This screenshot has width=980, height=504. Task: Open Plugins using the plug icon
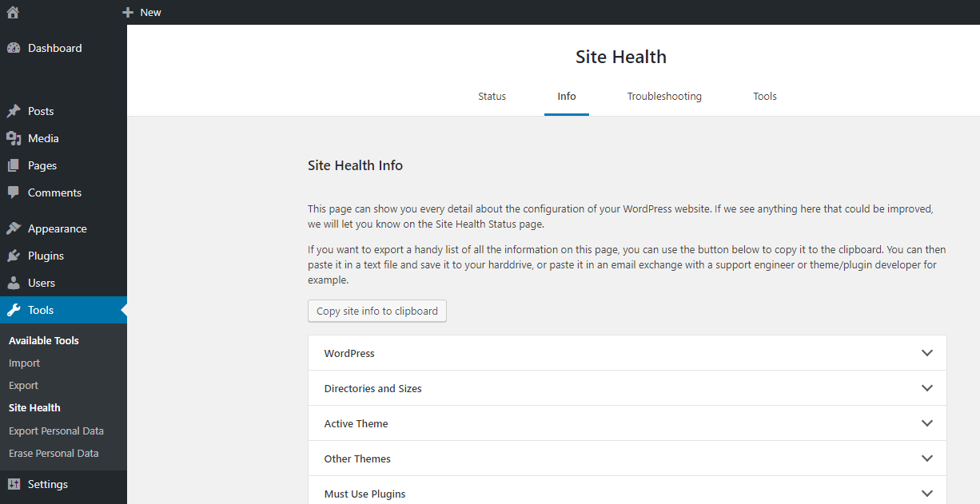tap(14, 255)
